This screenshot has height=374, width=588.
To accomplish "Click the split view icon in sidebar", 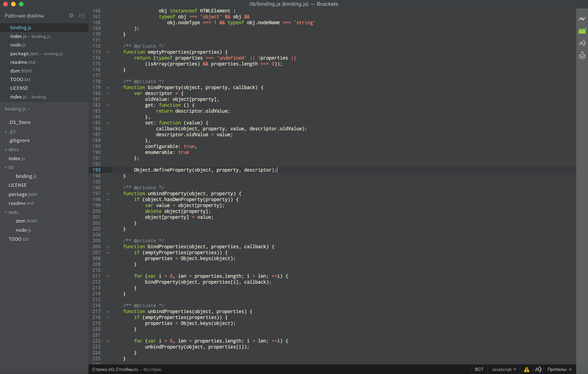I will click(81, 16).
